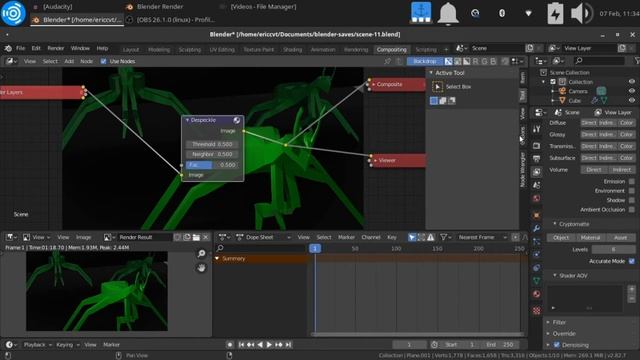Open the View Layer properties tab icon
This screenshot has width=640, height=360.
[537, 172]
